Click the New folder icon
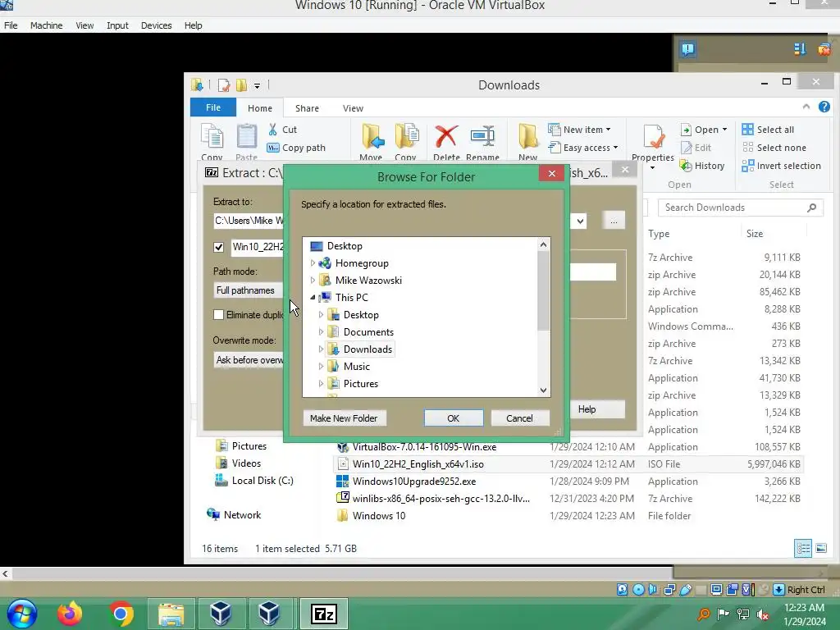Viewport: 840px width, 630px height. click(527, 136)
